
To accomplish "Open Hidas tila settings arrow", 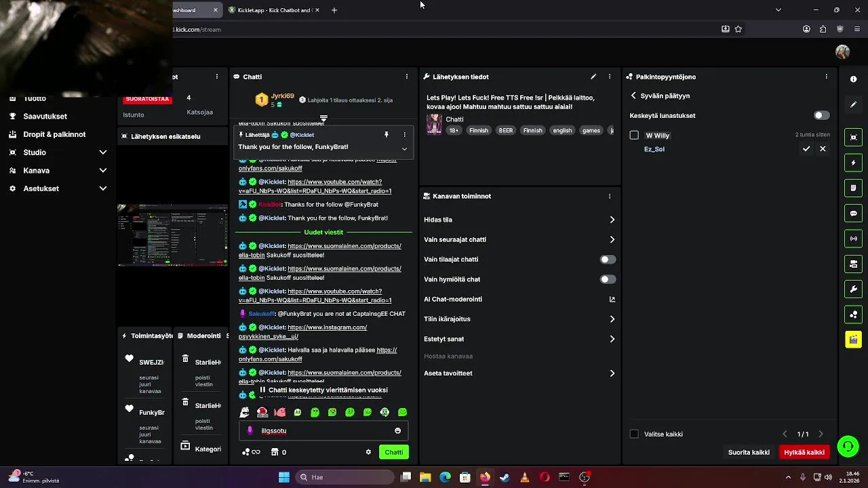I will pos(612,220).
